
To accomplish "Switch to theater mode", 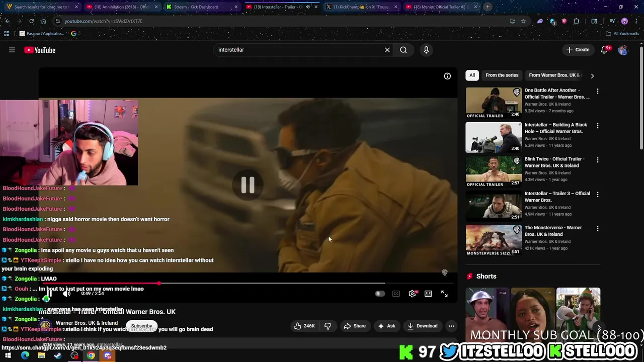I will (x=428, y=294).
